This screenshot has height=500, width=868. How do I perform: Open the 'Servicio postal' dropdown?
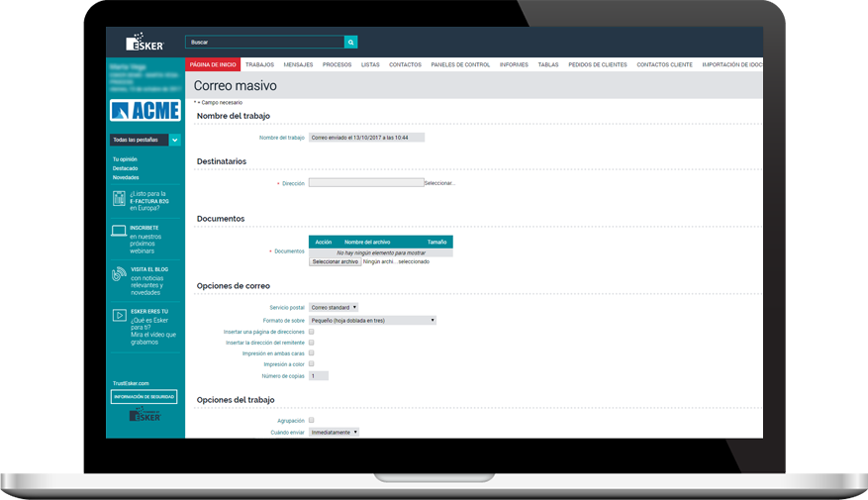(334, 308)
